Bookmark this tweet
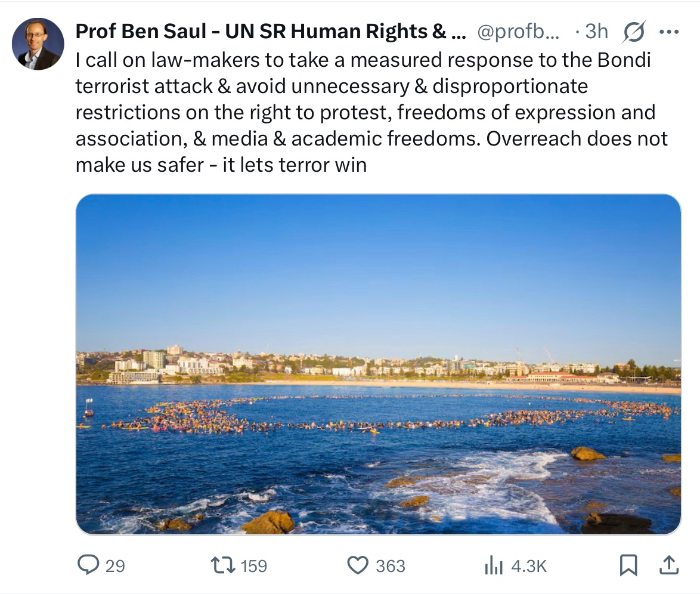This screenshot has width=700, height=594. pos(628,565)
